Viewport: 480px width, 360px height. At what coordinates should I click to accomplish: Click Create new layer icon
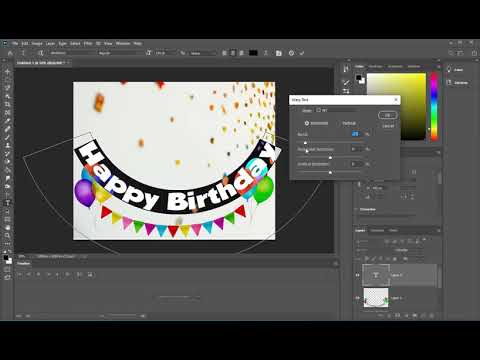click(x=423, y=315)
